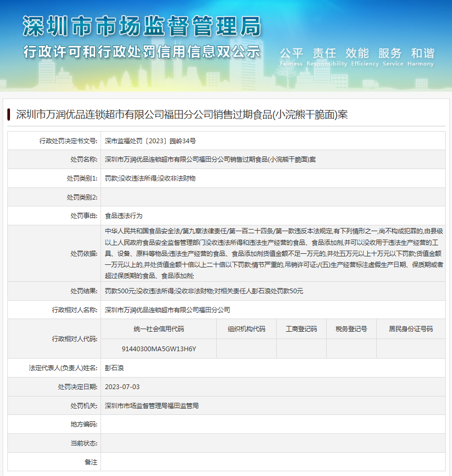
Task: Click the 工商登记码 column header
Action: tap(301, 329)
